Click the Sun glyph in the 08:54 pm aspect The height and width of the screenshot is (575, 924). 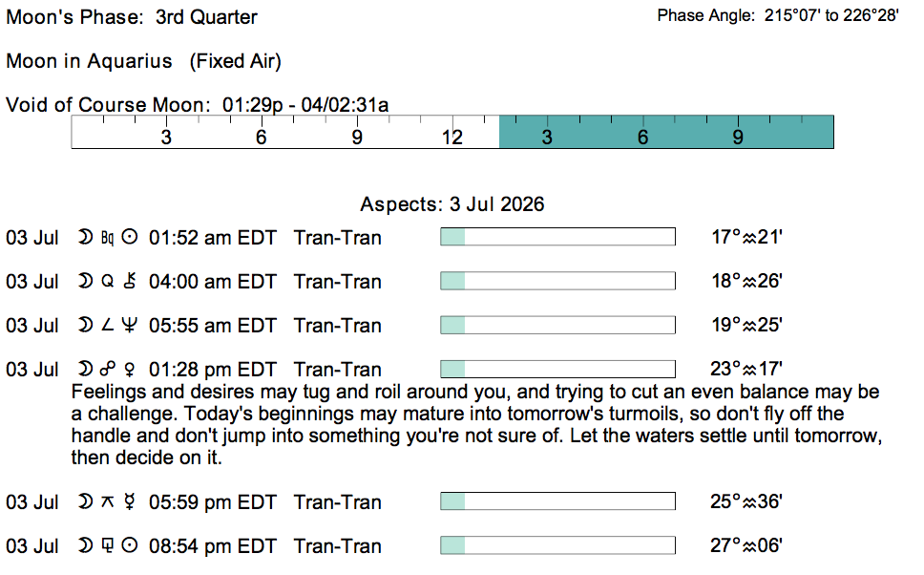point(130,545)
